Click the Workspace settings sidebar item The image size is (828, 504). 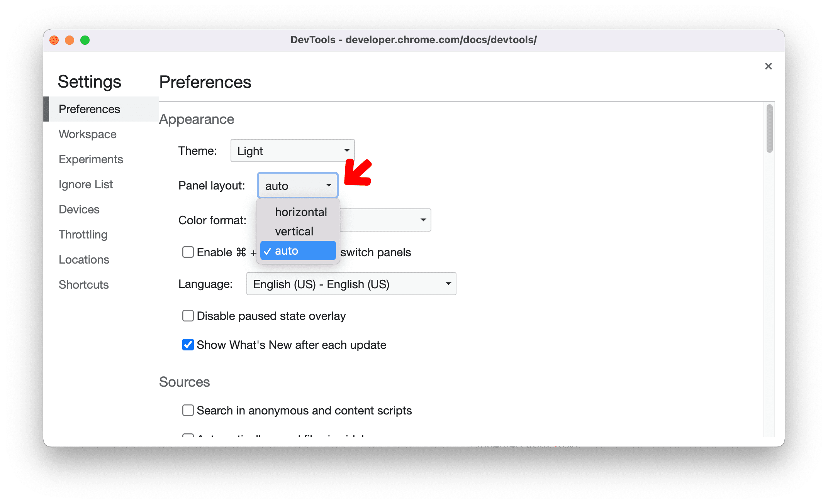87,134
